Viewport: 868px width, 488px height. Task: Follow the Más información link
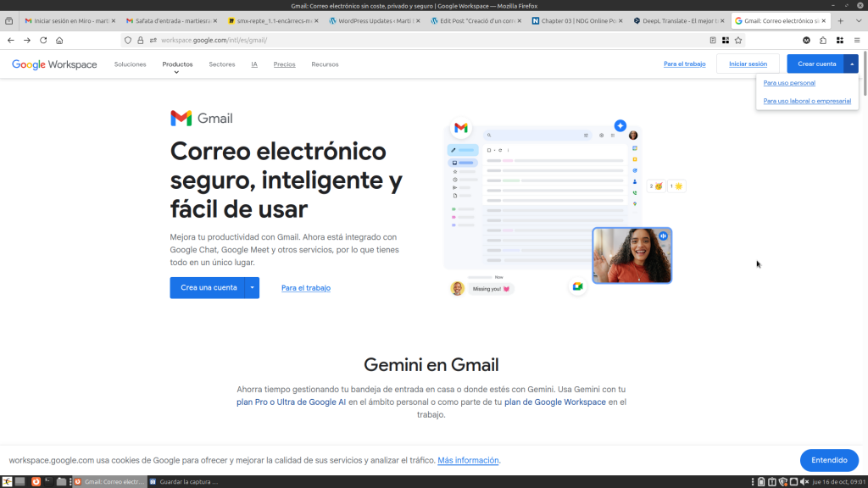click(x=468, y=460)
